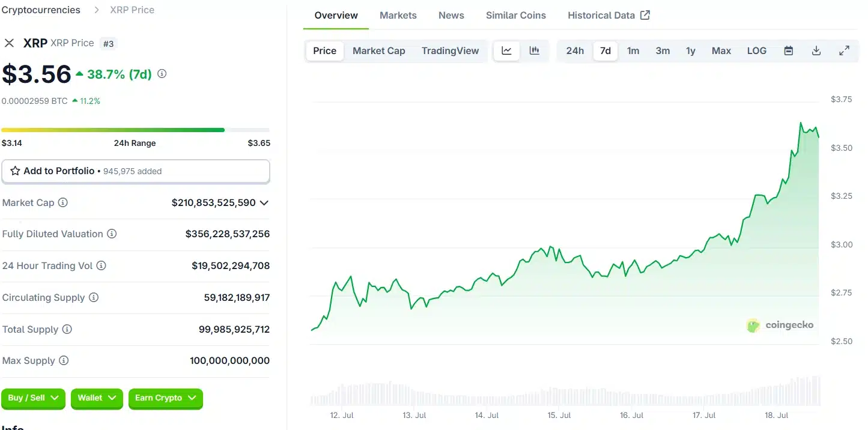Set chart range to Max
868x430 pixels.
pos(721,51)
